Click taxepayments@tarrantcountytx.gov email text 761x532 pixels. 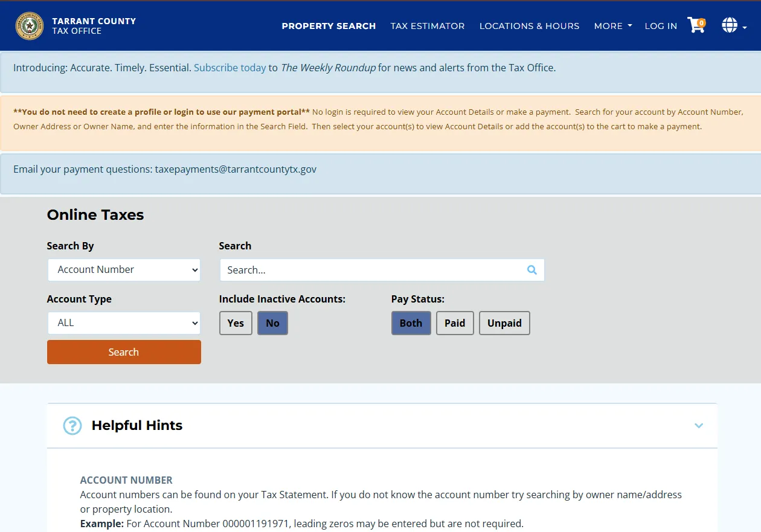coord(236,169)
